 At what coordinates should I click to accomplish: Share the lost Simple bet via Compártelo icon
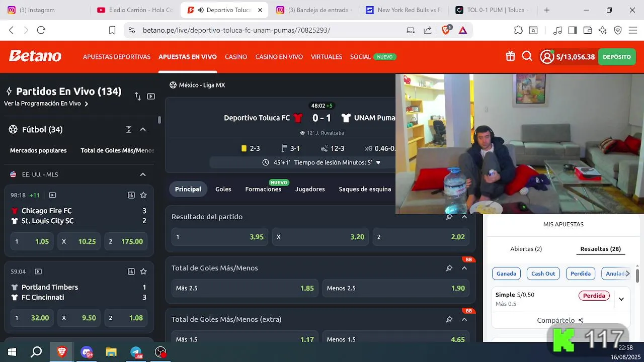tap(581, 320)
